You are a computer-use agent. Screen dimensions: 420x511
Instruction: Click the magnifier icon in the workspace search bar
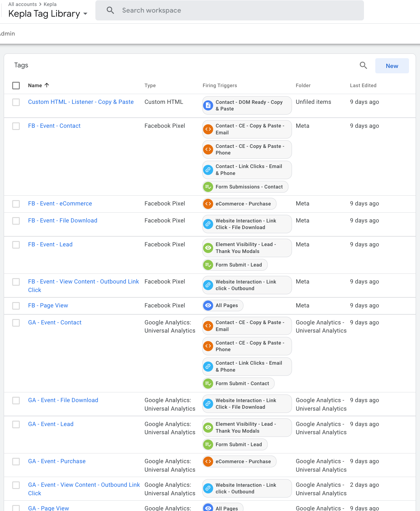coord(110,10)
